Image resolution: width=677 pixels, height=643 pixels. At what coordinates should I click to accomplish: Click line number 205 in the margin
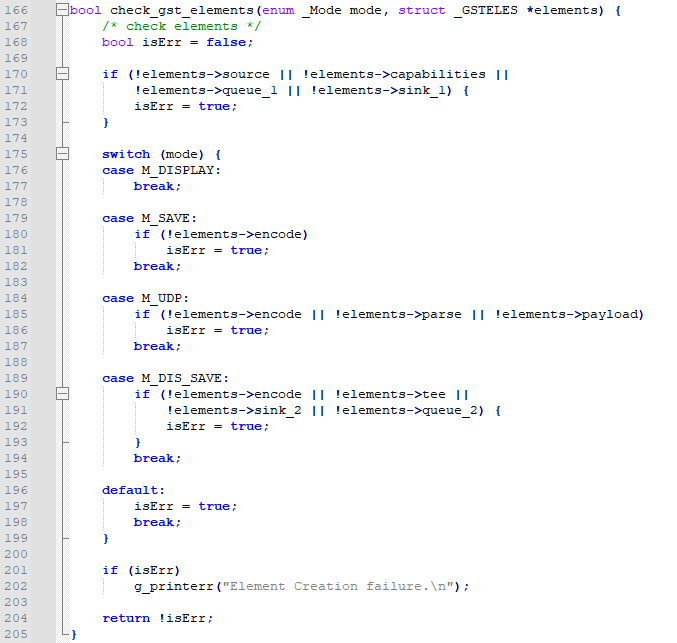pyautogui.click(x=16, y=633)
